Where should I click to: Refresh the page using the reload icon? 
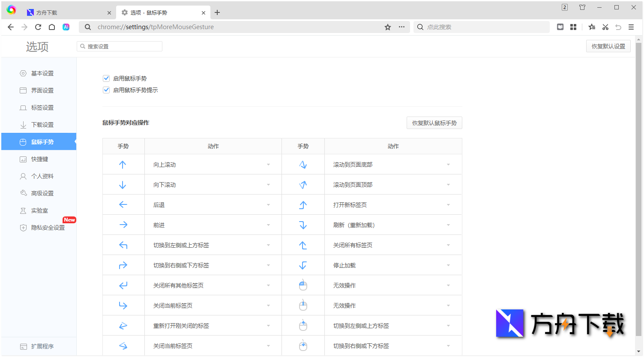point(38,27)
